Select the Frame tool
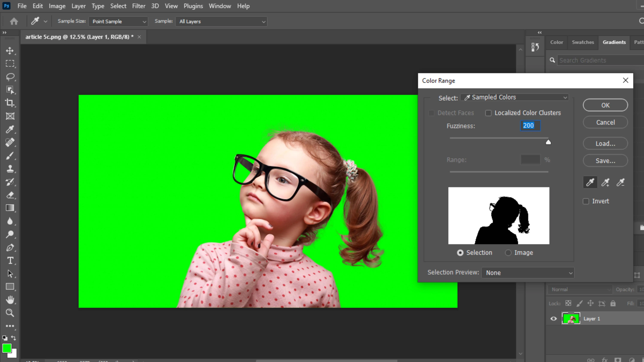 point(10,116)
